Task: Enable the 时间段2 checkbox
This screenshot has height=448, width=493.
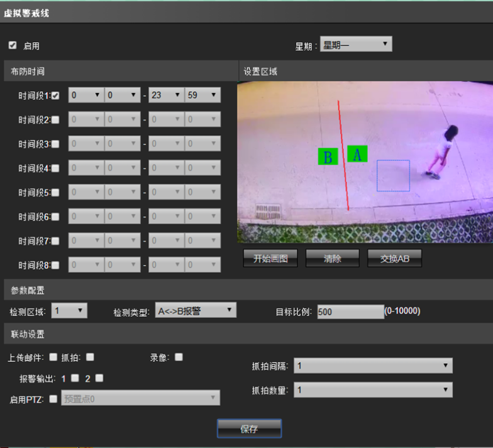Action: tap(55, 119)
